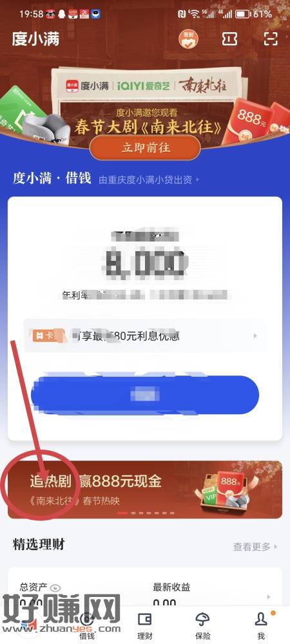Viewport: 290px width, 644px height.
Task: Go to the 我 profile tab
Action: [261, 625]
